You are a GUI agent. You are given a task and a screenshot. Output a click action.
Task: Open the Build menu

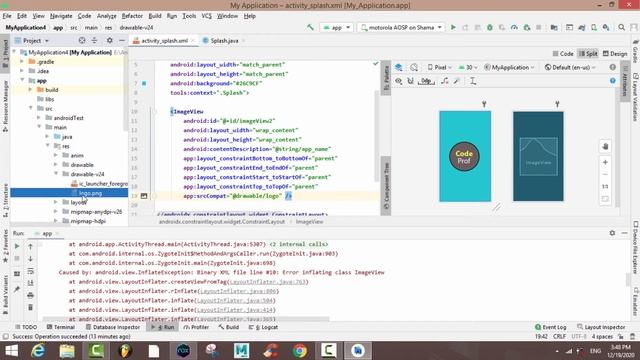pos(155,16)
